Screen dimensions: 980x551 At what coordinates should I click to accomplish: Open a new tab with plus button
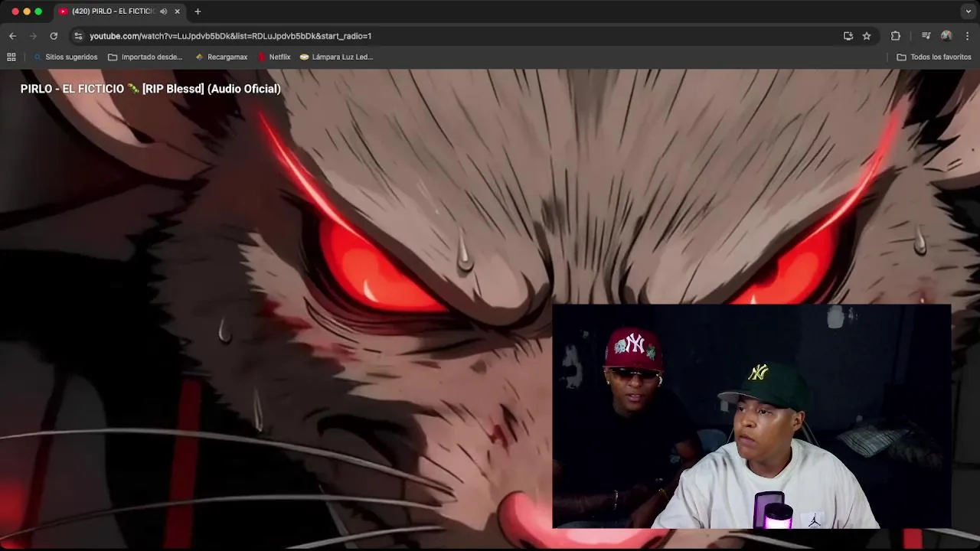(198, 11)
